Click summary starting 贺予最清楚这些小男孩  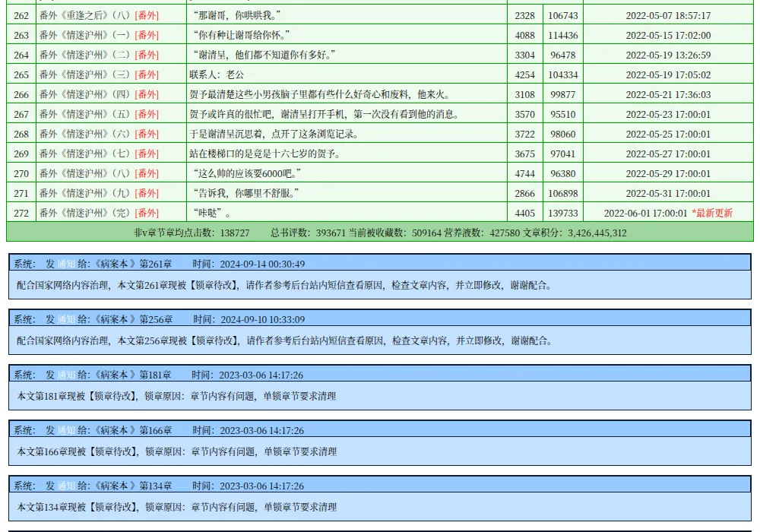click(320, 94)
